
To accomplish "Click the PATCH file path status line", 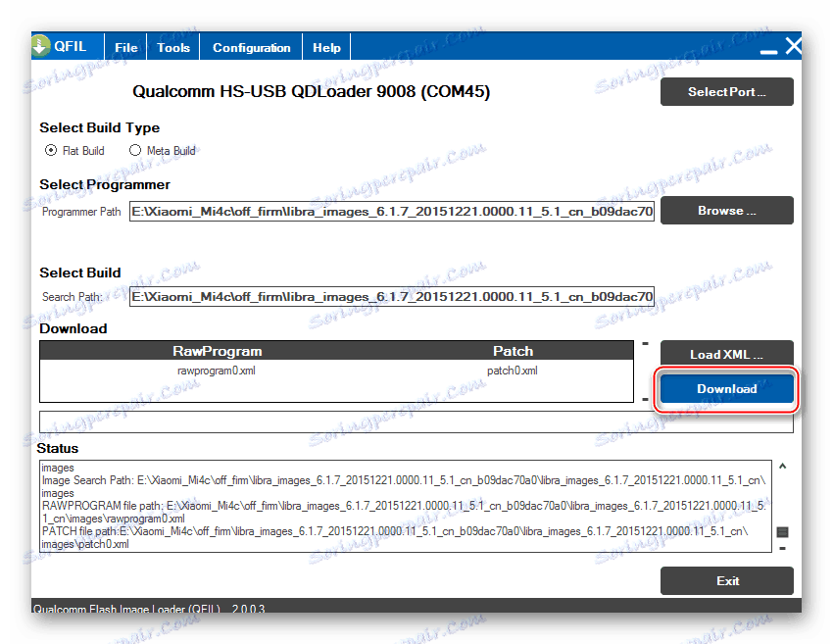I will tap(395, 538).
